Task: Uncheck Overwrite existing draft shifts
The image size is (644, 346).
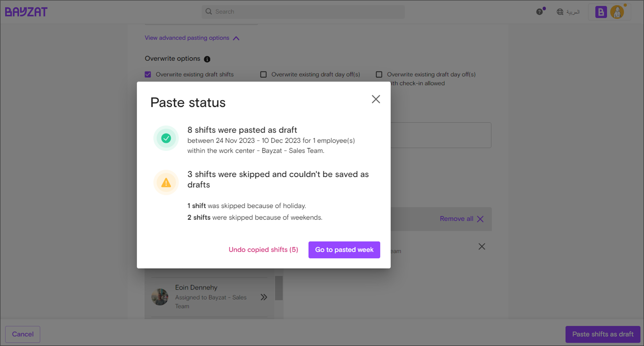Action: click(148, 74)
